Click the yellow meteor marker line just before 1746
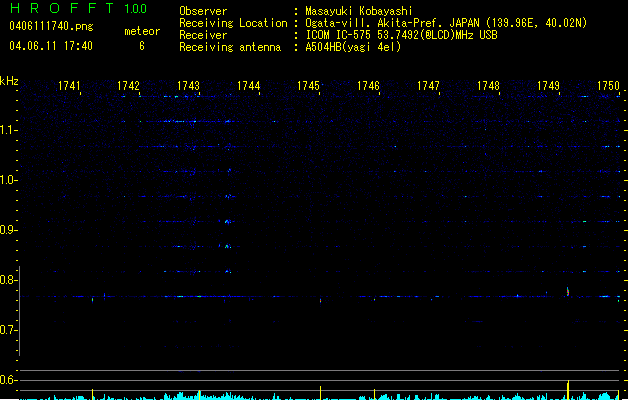 click(x=374, y=394)
